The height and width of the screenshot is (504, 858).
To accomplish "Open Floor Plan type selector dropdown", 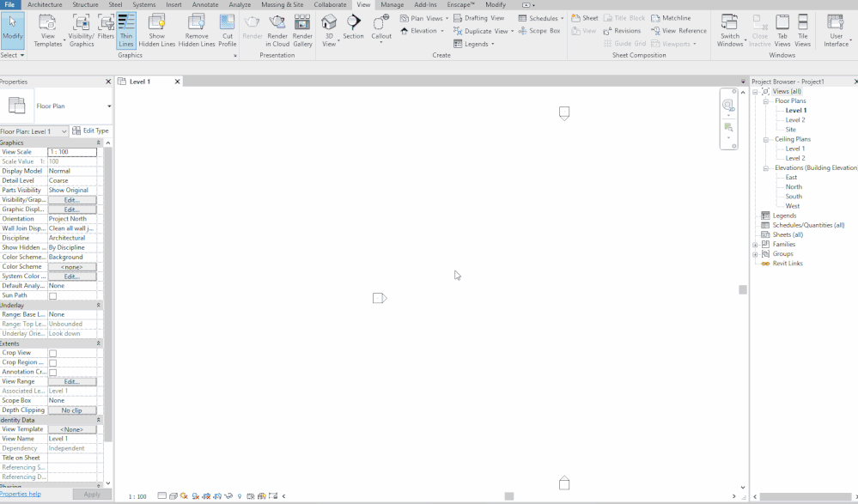I will tap(109, 106).
